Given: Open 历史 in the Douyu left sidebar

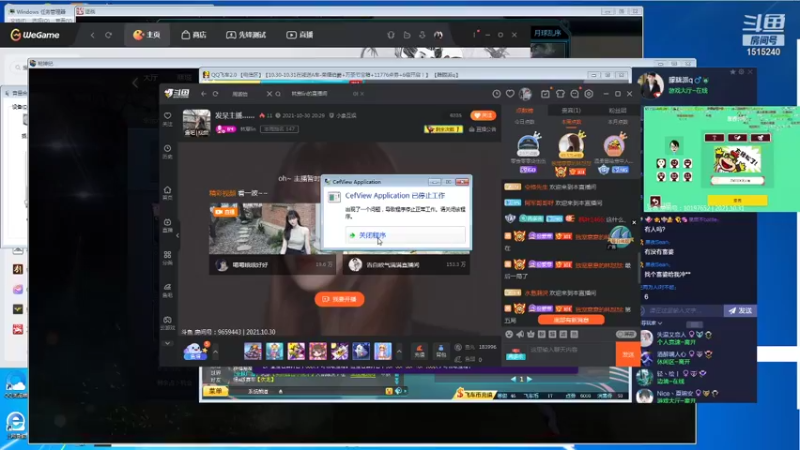Looking at the screenshot, I should tap(167, 152).
